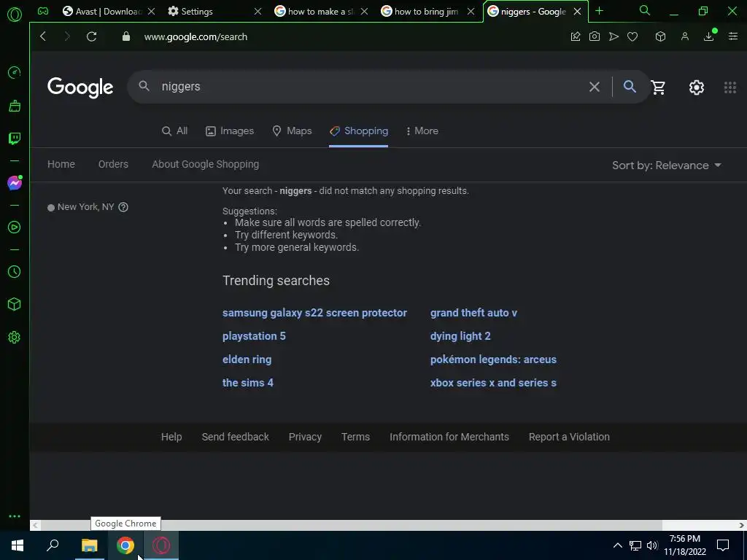Screen dimensions: 747x560
Task: Select the Maps results tab
Action: tap(292, 131)
